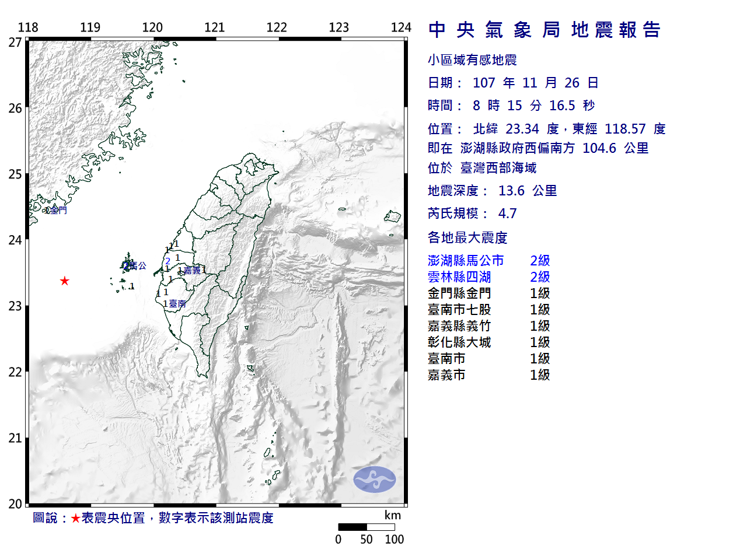Click the 100 label under the scale bar

click(395, 540)
